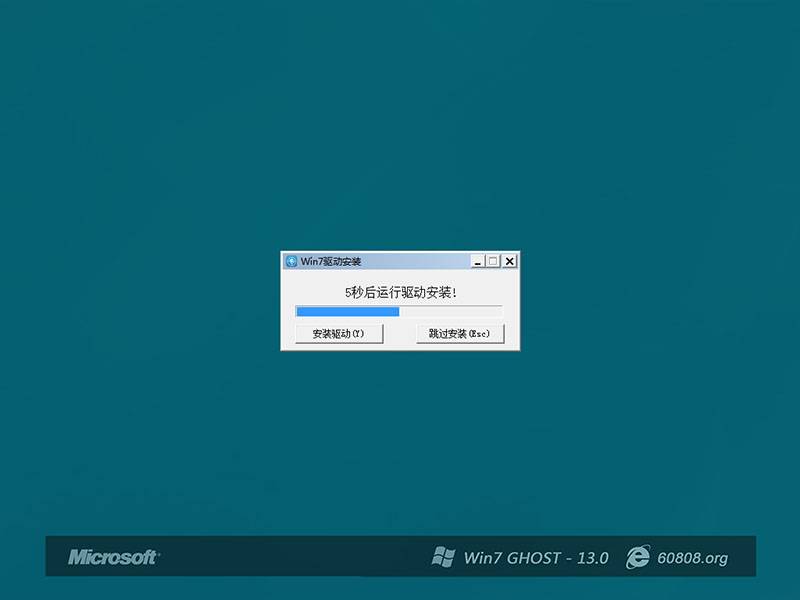Click the 60808.org text
The width and height of the screenshot is (800, 600).
(x=692, y=558)
